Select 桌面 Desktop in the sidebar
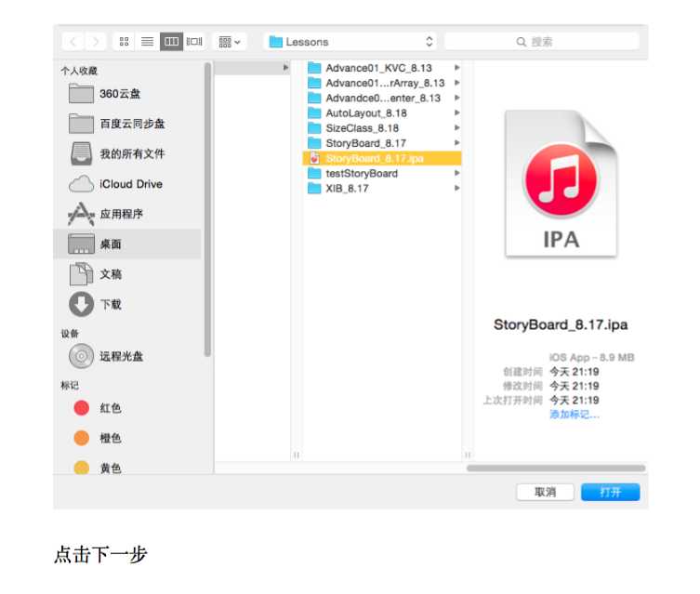Image resolution: width=700 pixels, height=594 pixels. [x=127, y=244]
